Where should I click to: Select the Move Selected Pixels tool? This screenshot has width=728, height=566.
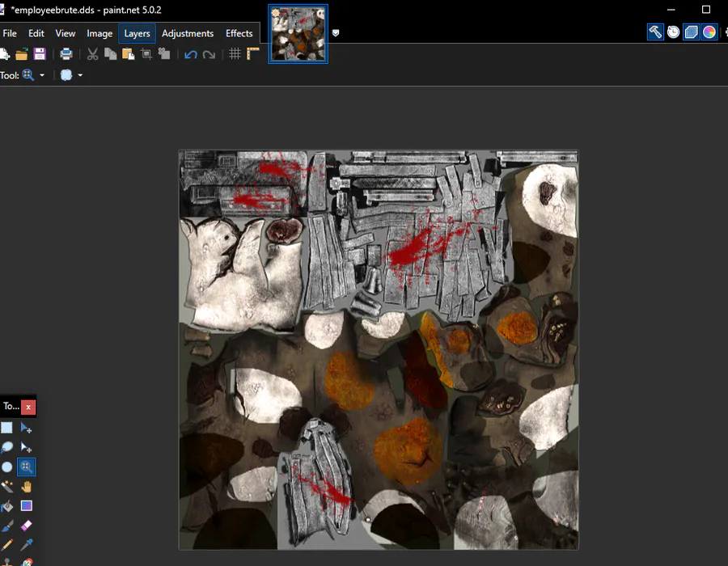(x=26, y=428)
